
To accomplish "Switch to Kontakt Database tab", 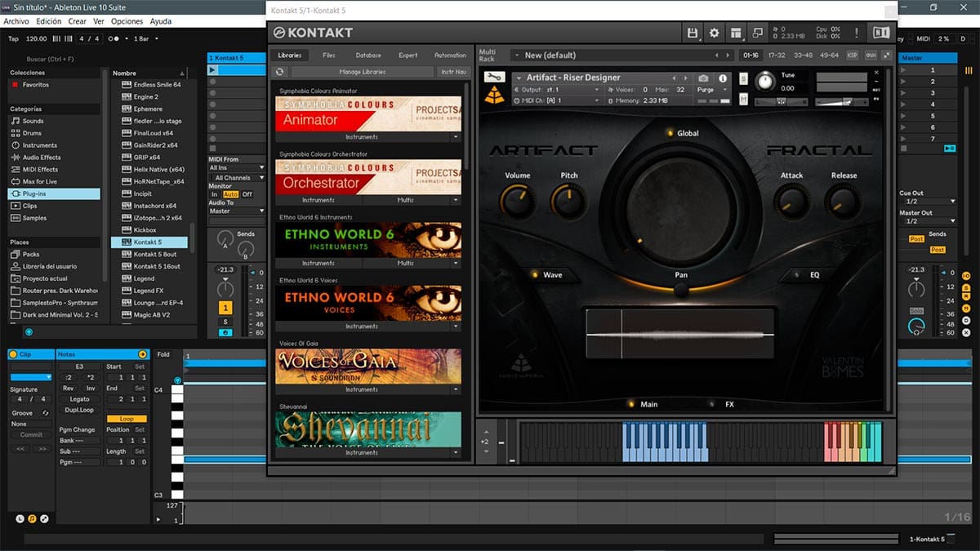I will pyautogui.click(x=368, y=56).
